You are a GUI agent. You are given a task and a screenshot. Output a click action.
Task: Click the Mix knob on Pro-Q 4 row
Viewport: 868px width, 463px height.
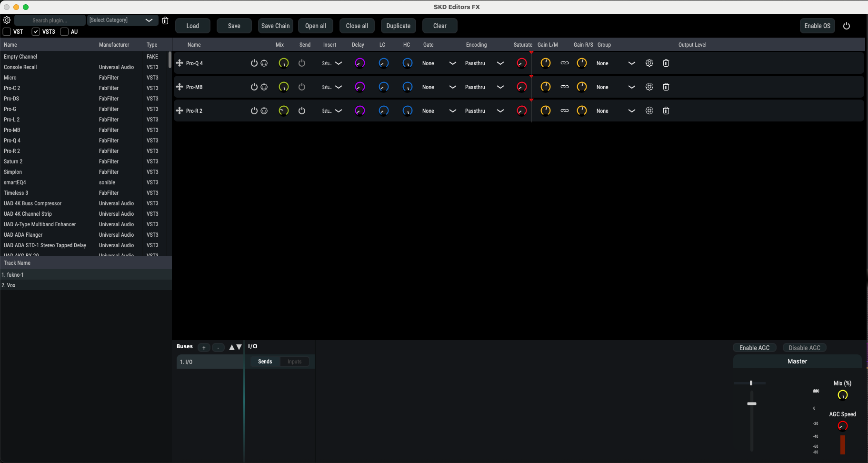click(x=284, y=63)
